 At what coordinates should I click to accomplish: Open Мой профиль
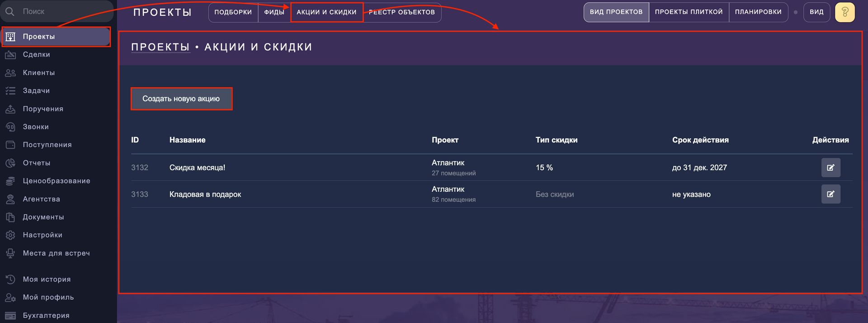coord(48,298)
